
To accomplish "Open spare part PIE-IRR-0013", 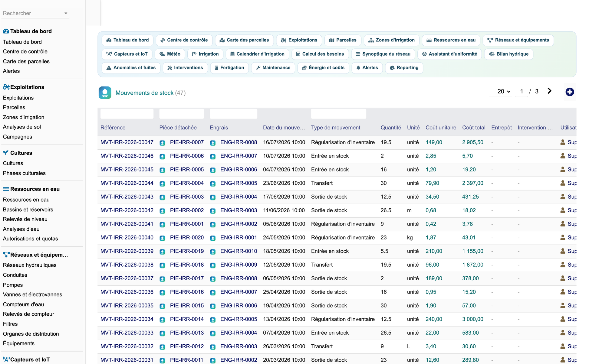I will pos(187,333).
